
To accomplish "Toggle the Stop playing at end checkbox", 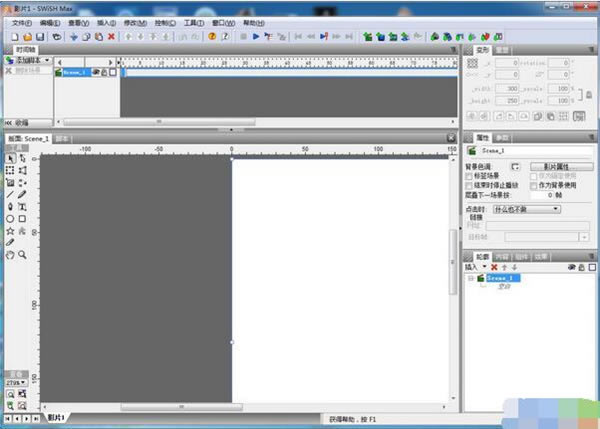I will pos(469,186).
